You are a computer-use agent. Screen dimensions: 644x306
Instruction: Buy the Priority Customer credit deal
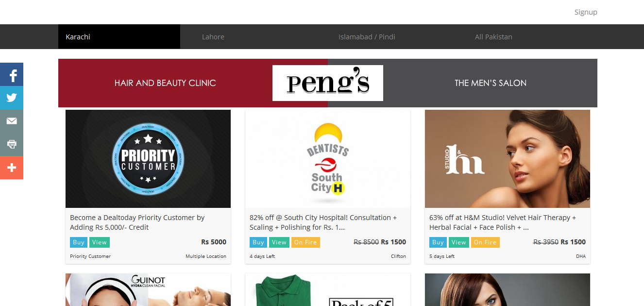[x=79, y=242]
